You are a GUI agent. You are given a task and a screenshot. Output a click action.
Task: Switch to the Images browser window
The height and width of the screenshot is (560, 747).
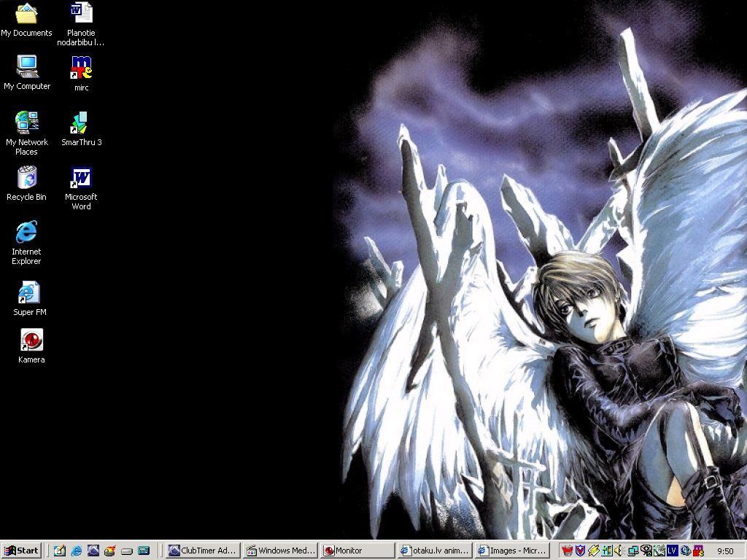512,551
